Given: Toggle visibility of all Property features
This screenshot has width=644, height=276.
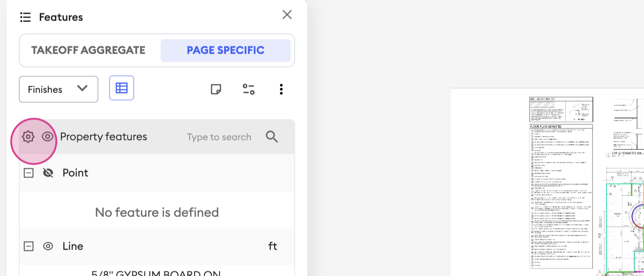Looking at the screenshot, I should pyautogui.click(x=48, y=137).
